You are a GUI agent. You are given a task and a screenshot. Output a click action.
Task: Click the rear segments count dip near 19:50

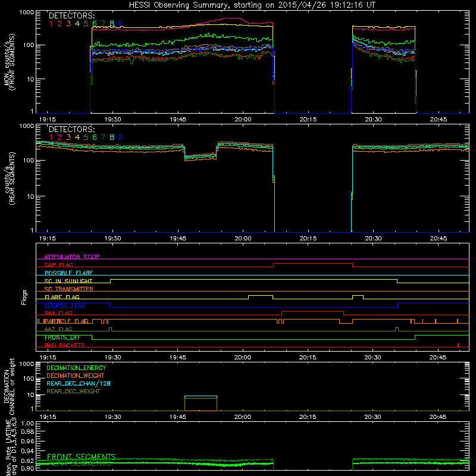201,157
